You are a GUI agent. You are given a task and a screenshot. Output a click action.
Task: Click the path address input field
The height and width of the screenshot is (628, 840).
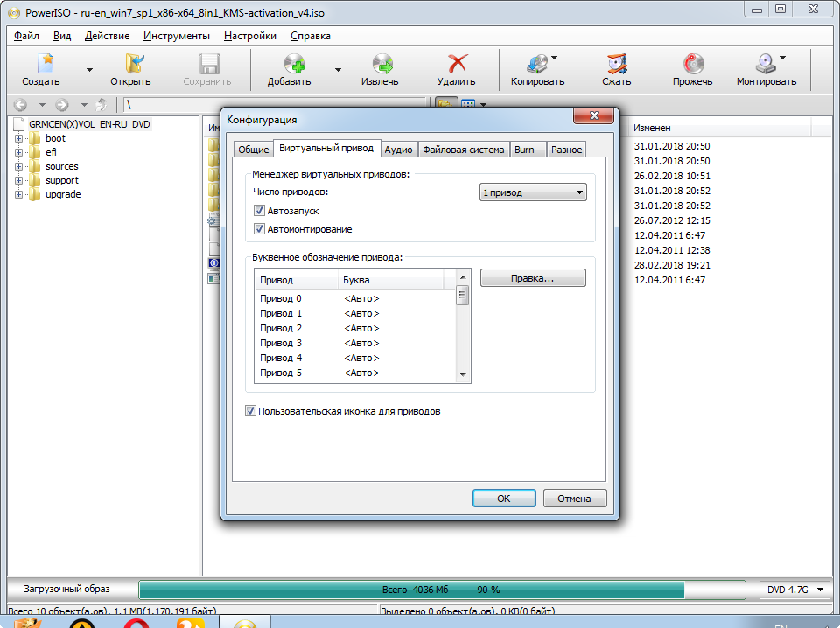276,105
